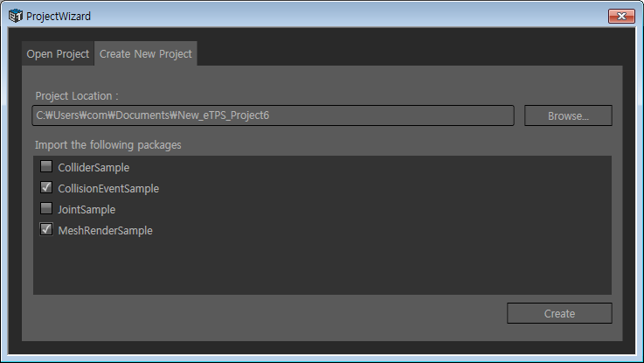644x363 pixels.
Task: Click the "Project Location :" label
Action: tap(77, 95)
